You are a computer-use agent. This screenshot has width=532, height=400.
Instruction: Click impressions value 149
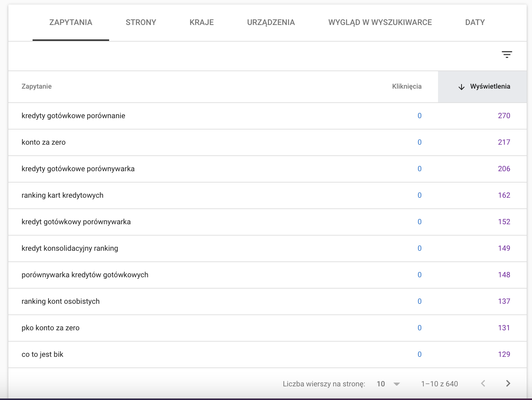pyautogui.click(x=504, y=248)
